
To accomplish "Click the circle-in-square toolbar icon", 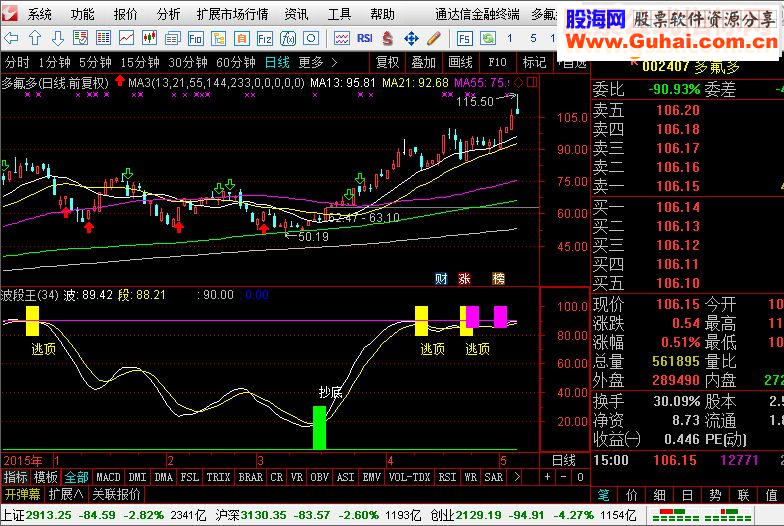I will pyautogui.click(x=311, y=38).
